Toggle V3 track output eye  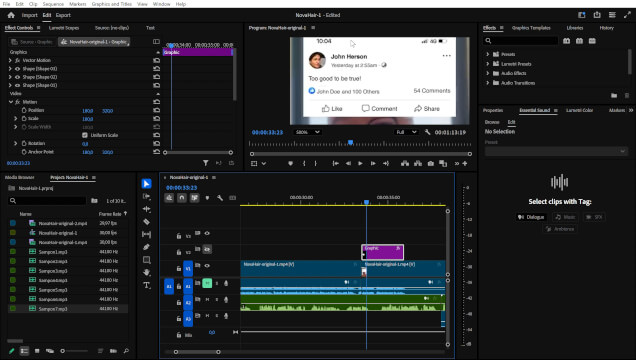click(x=207, y=233)
